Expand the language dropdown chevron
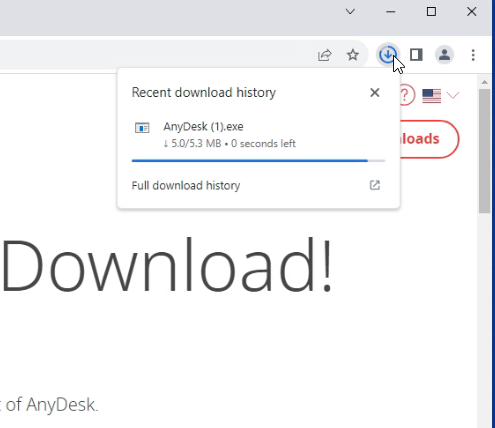495x428 pixels. click(453, 96)
